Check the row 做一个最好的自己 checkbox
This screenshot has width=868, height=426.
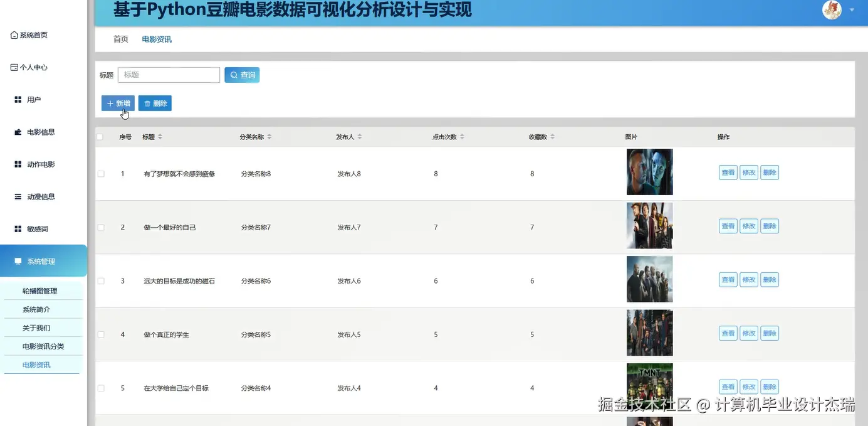[x=101, y=227]
